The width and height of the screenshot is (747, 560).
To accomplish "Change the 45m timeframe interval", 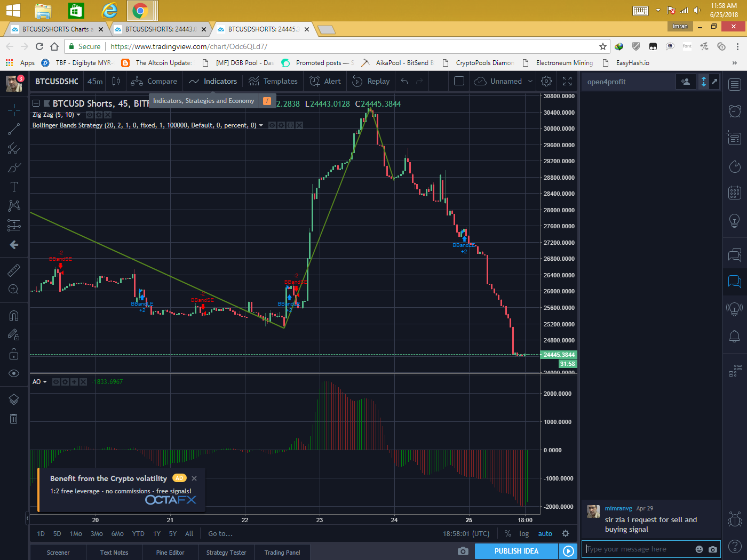I will [95, 81].
